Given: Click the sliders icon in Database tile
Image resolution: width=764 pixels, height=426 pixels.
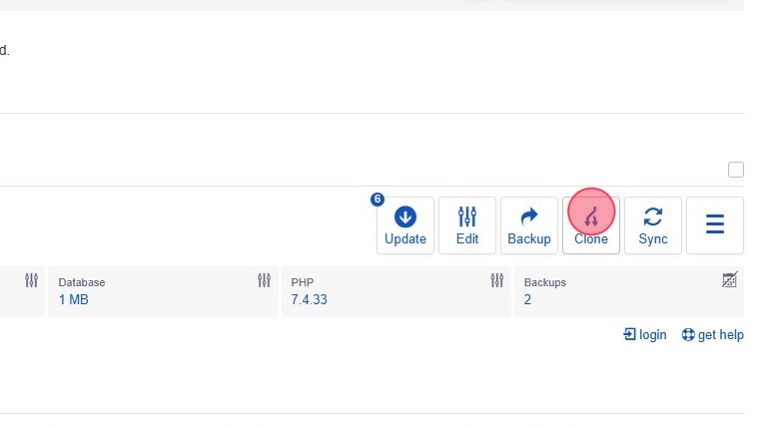Looking at the screenshot, I should [x=264, y=281].
